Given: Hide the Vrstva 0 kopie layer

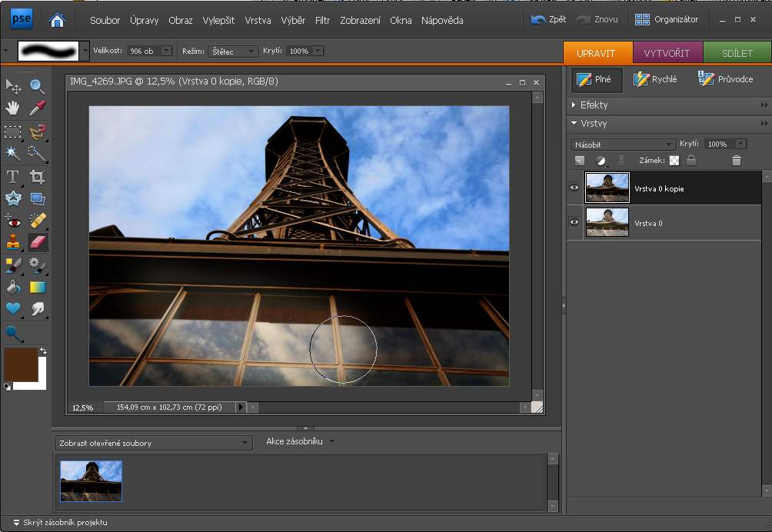Looking at the screenshot, I should click(x=574, y=188).
